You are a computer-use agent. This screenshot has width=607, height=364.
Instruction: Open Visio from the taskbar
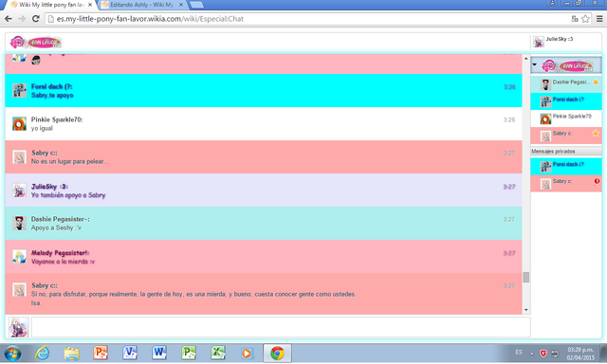[x=130, y=354]
